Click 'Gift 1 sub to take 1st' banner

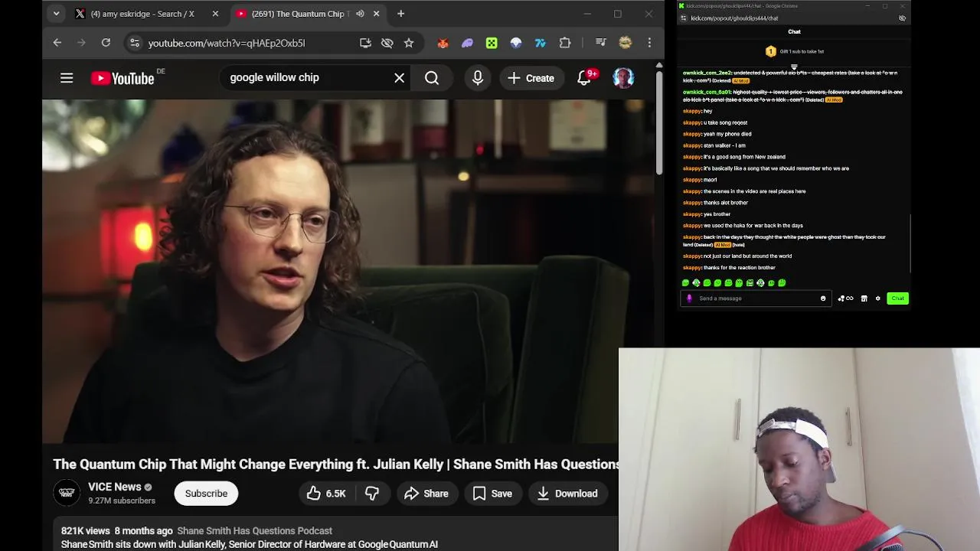794,51
